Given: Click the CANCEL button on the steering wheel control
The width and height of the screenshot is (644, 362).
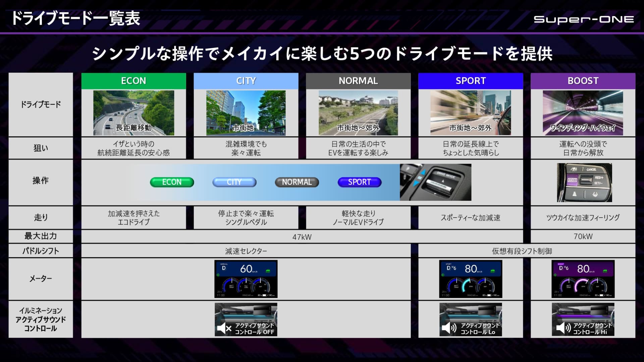Looking at the screenshot, I should [591, 170].
